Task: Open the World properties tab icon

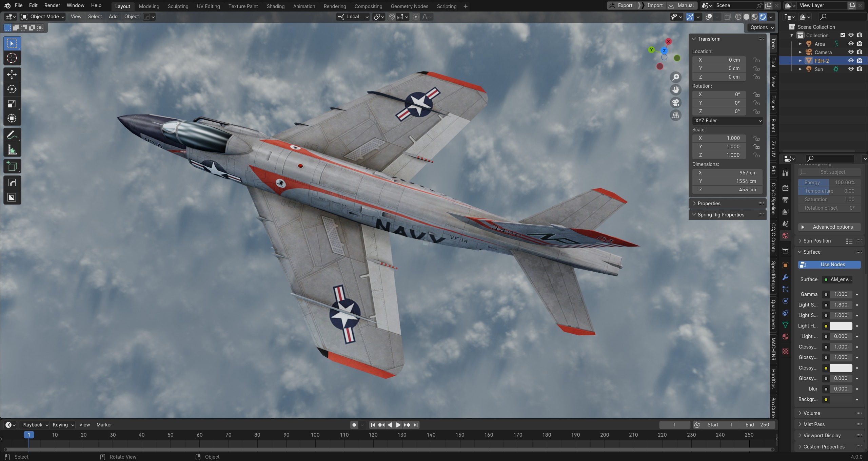Action: [785, 236]
